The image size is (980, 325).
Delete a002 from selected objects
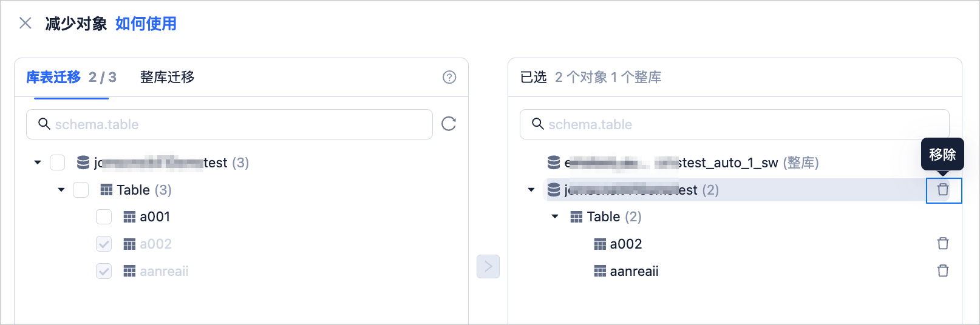(943, 244)
